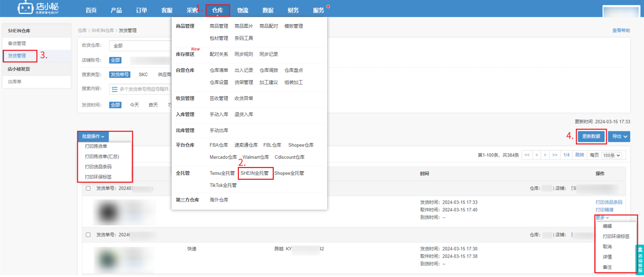The width and height of the screenshot is (644, 277).
Task: Open Cdiscount仓库 menu entry
Action: 290,157
